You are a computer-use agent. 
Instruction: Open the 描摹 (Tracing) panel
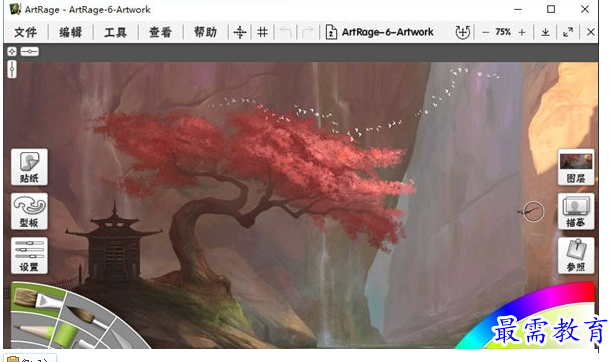(576, 211)
